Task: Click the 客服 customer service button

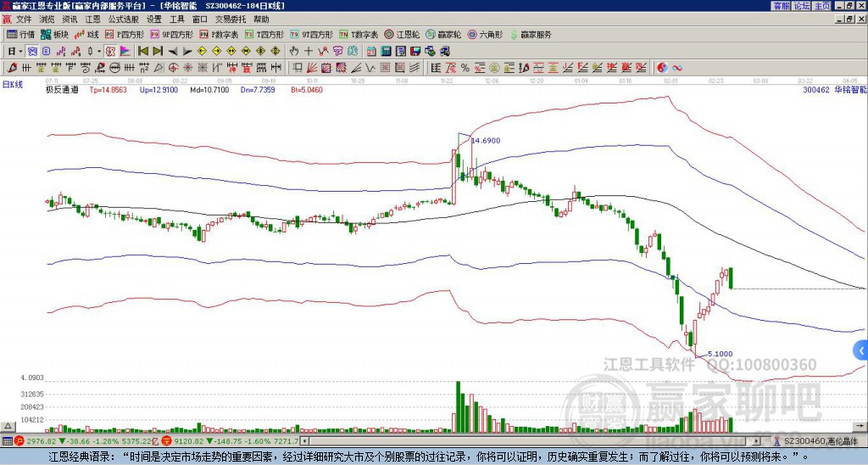Action: (x=781, y=6)
